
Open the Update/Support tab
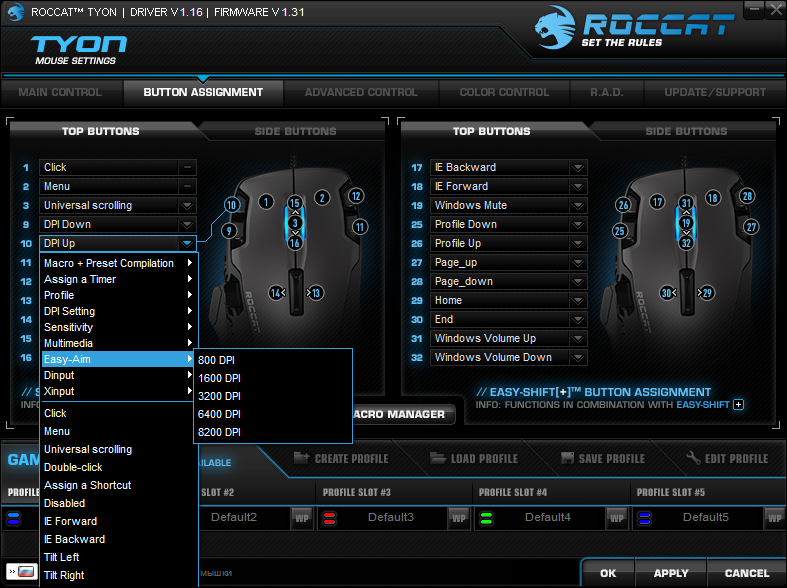coord(715,92)
